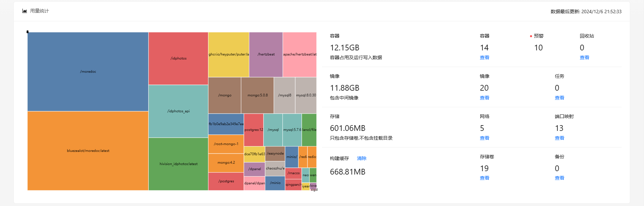Open the 查看 link under container count 14
Viewport: 644px width, 206px height.
[484, 58]
